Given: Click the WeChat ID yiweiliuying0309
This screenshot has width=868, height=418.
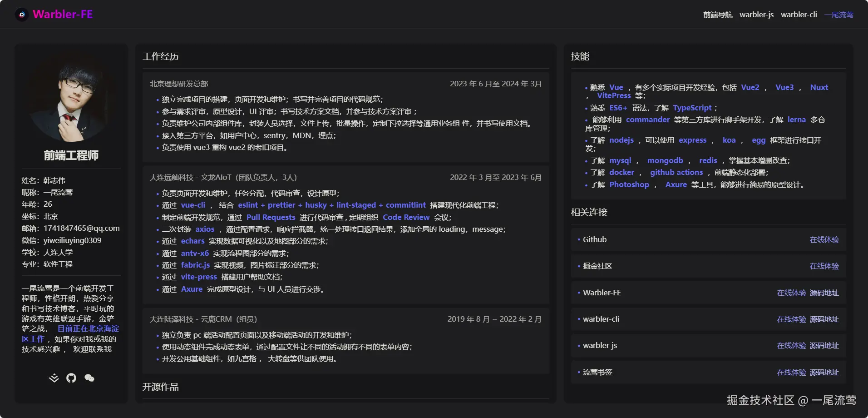Looking at the screenshot, I should 73,240.
